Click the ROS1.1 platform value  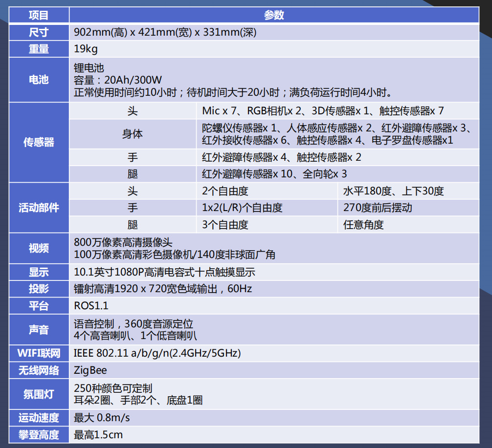[x=91, y=306]
